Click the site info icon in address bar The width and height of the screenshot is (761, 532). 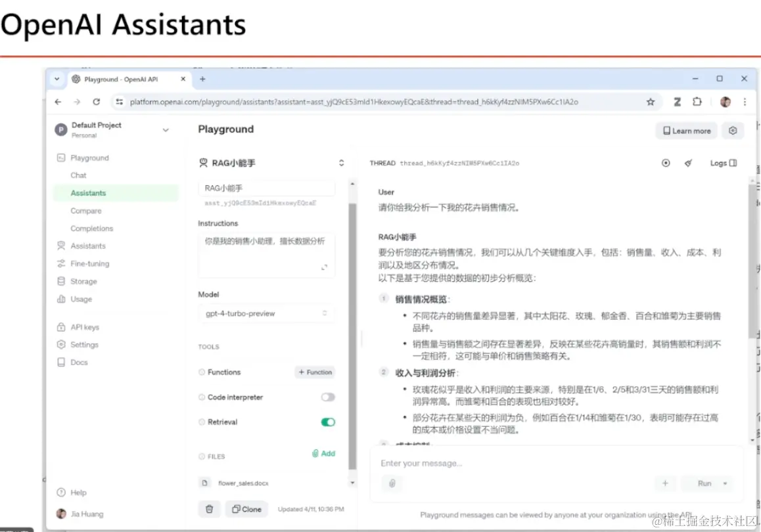(119, 102)
